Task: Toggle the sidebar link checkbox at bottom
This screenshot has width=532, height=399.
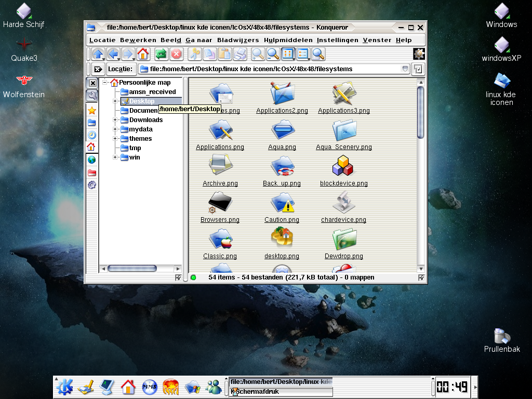Action: click(x=178, y=277)
